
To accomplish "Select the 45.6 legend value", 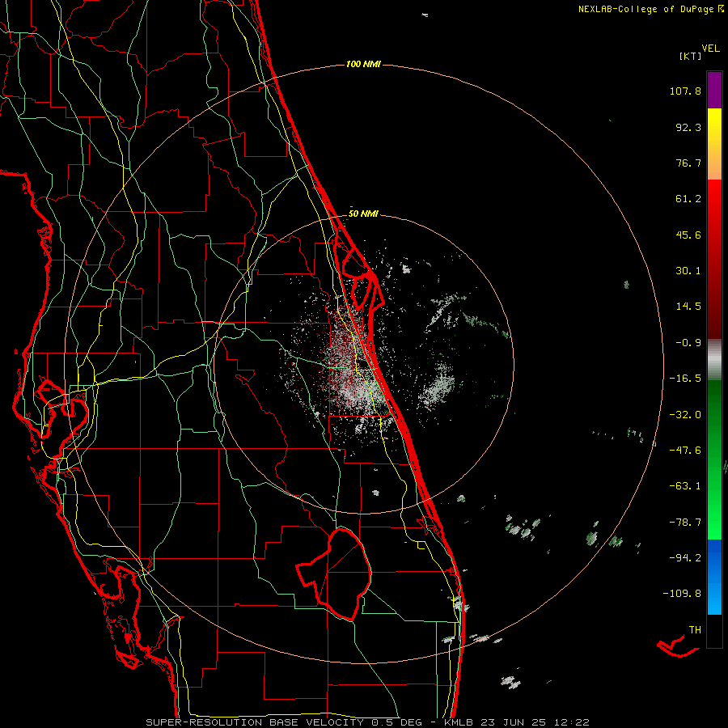I will (688, 235).
